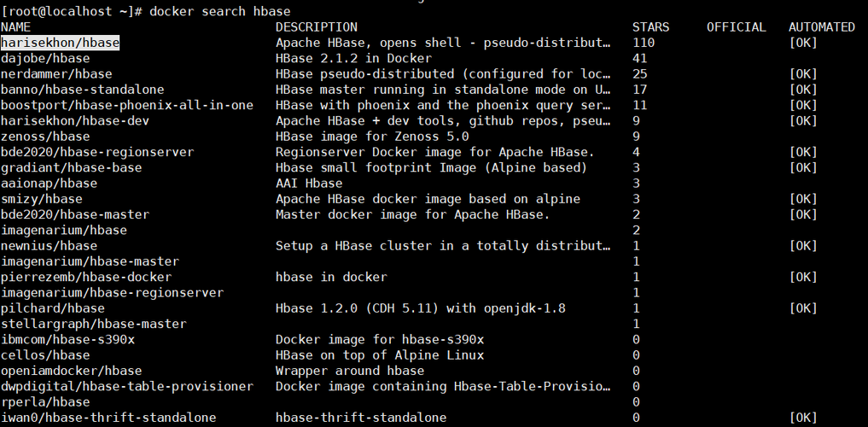
Task: Click dwpdigital/hbase-table-provisioner name
Action: click(x=127, y=386)
